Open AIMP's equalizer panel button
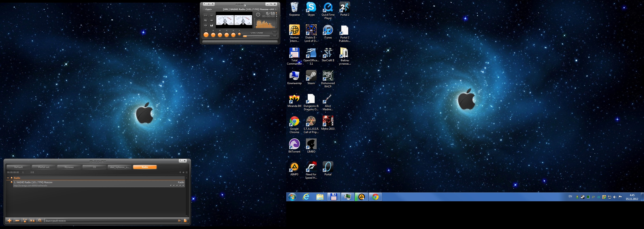The image size is (644, 229). coord(275,32)
